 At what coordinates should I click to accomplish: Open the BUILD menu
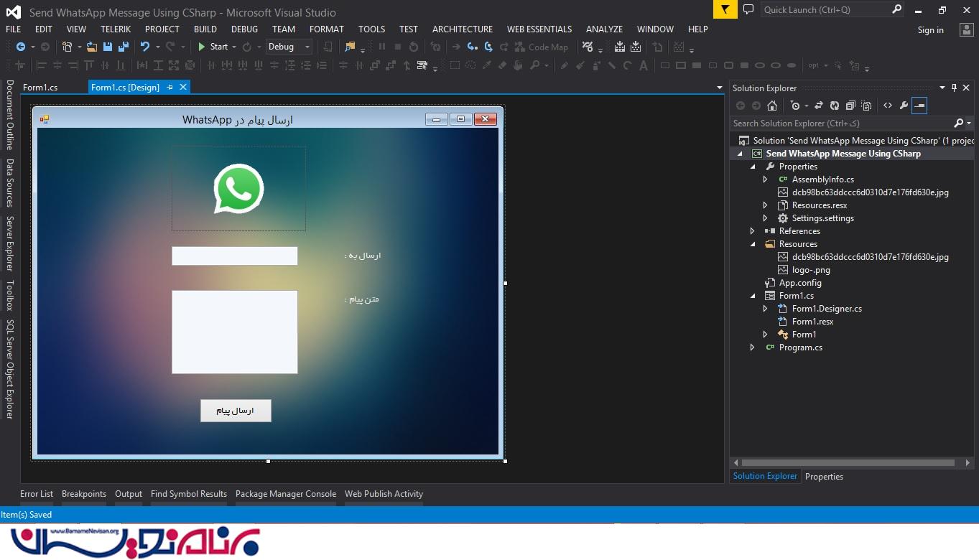[x=205, y=29]
